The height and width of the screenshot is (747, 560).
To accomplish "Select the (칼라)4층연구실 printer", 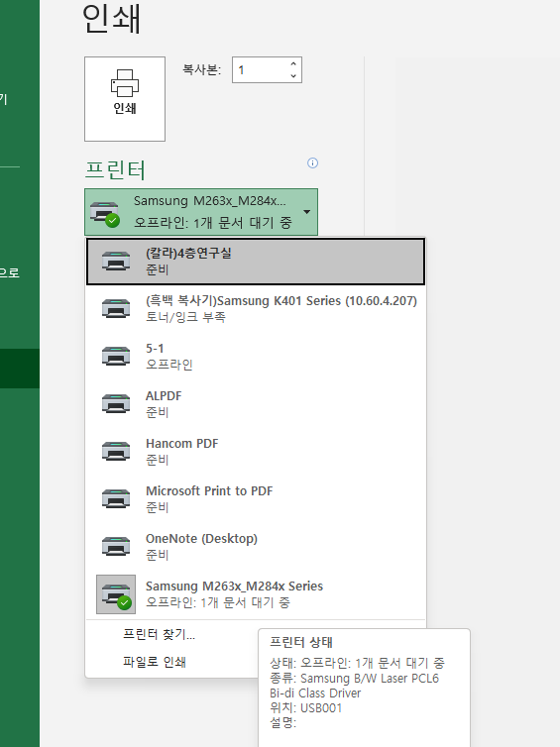I will tap(256, 262).
